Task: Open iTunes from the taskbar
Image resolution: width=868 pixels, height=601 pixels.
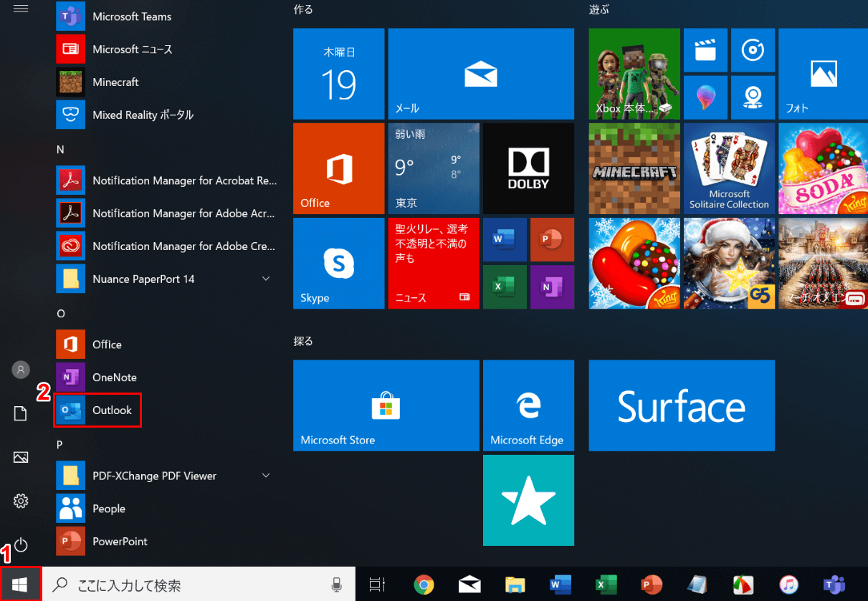Action: (x=788, y=585)
